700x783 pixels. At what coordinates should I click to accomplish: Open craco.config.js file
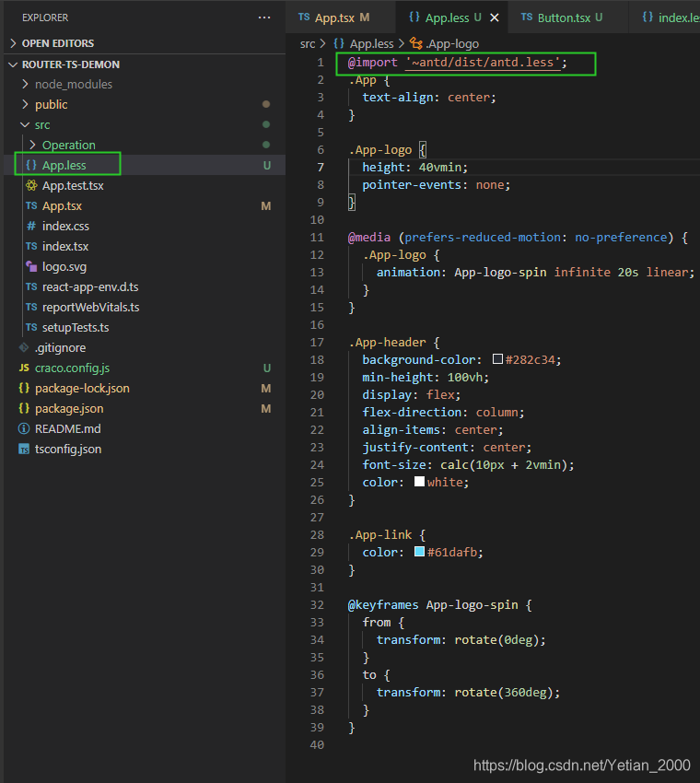(x=145, y=368)
